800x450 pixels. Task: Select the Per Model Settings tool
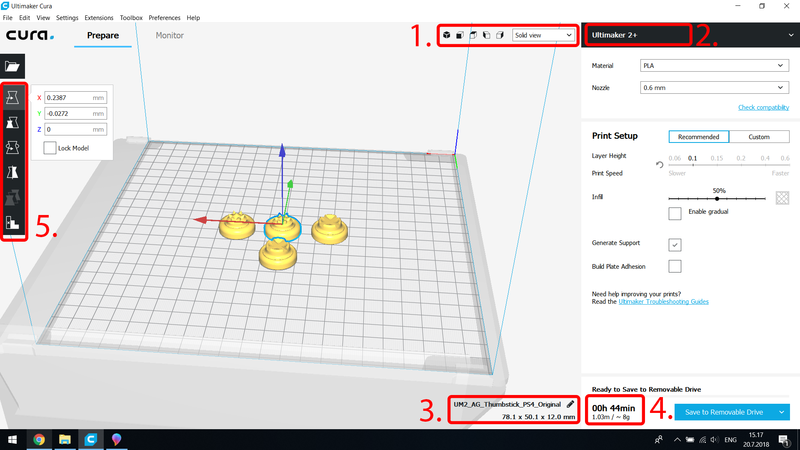13,197
